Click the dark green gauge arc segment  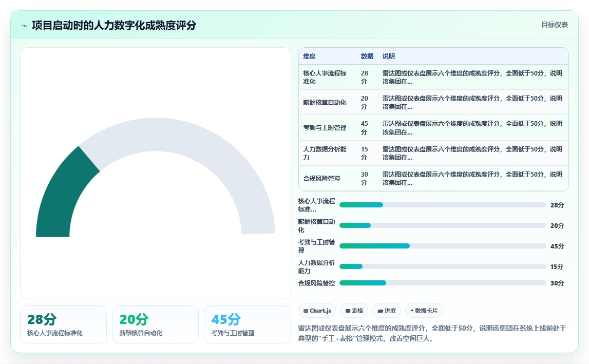click(x=62, y=195)
